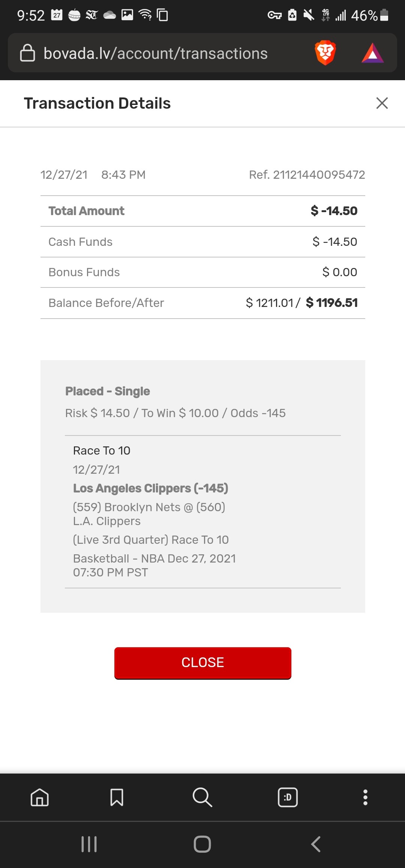Tap the Brave Shields lion icon
This screenshot has width=405, height=868.
pos(325,53)
